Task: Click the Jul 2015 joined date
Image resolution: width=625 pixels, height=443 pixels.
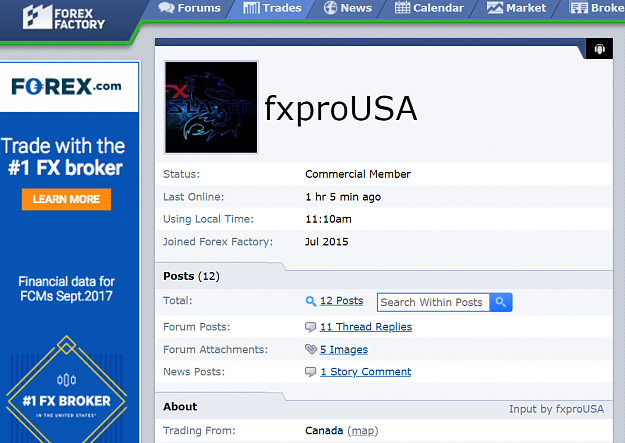Action: coord(326,242)
